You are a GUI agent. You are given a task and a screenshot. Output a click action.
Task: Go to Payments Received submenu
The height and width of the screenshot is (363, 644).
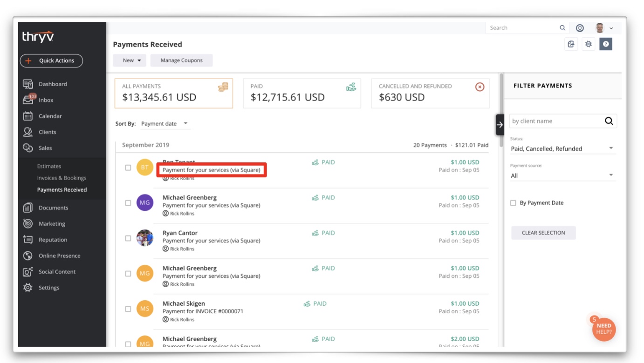[x=62, y=189]
